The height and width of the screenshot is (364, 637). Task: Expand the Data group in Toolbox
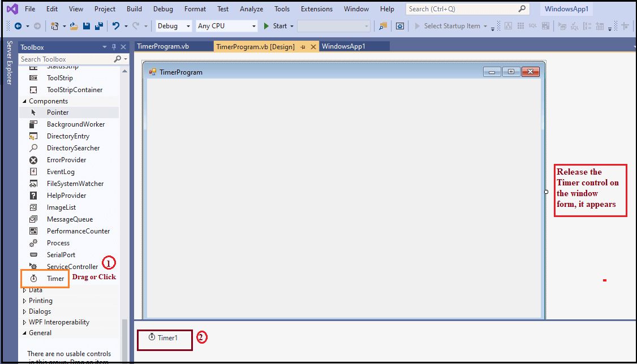click(24, 290)
